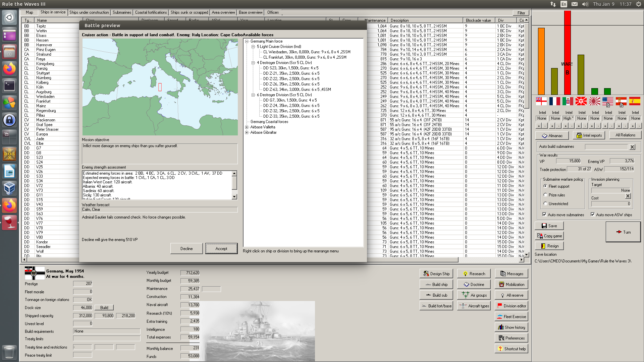
Task: Open the Build ship dialog
Action: [436, 284]
